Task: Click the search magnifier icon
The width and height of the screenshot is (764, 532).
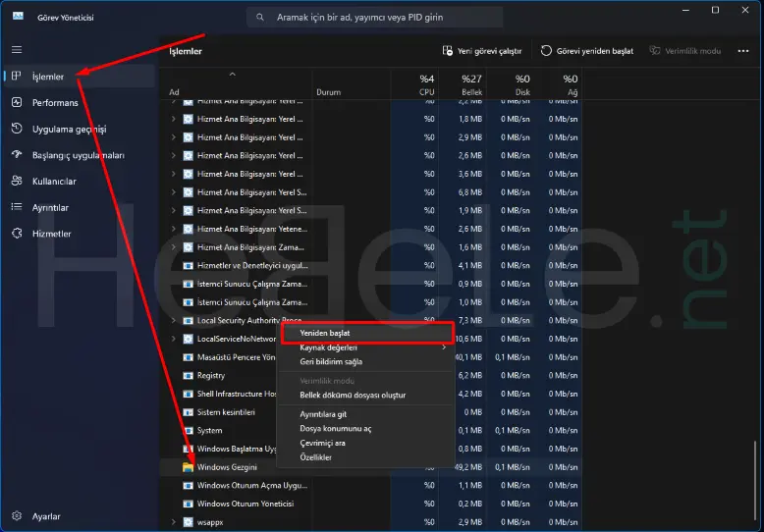Action: (x=260, y=17)
